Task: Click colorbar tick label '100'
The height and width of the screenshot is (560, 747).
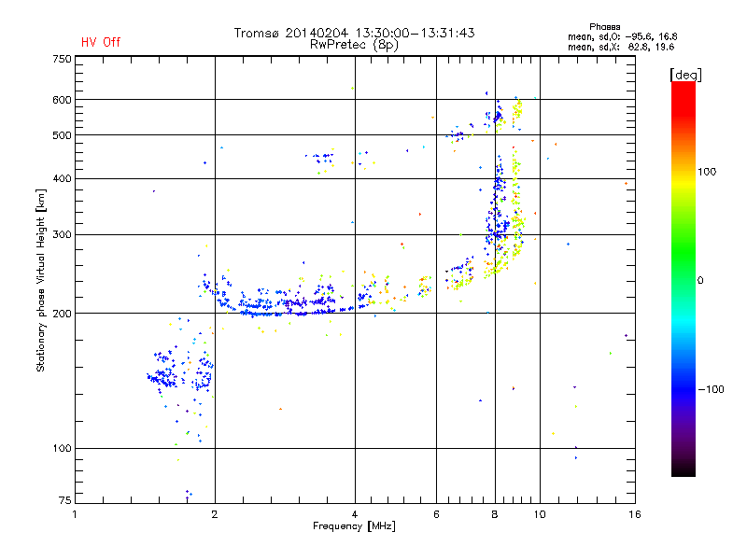Action: [x=707, y=172]
